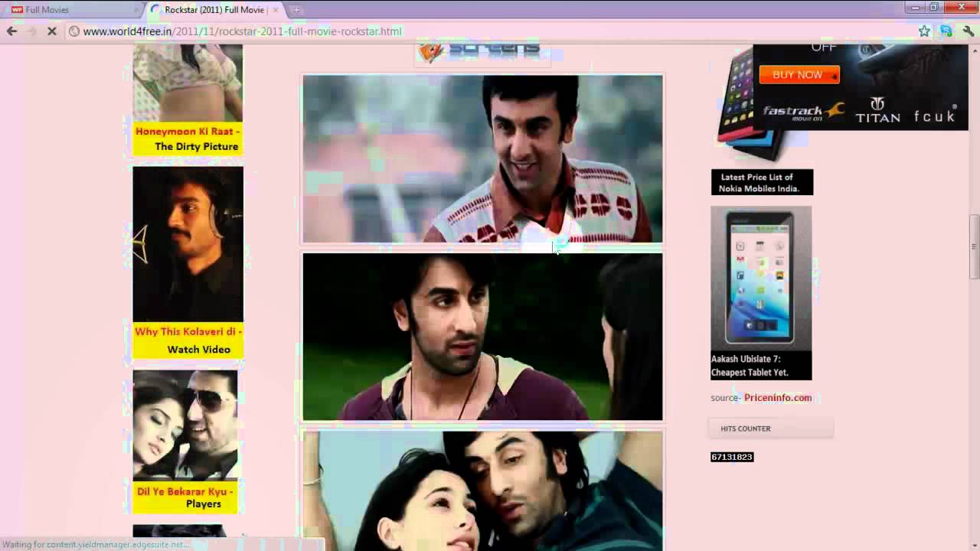Select the Rockstar (2011) Full Movie tab

coord(214,10)
